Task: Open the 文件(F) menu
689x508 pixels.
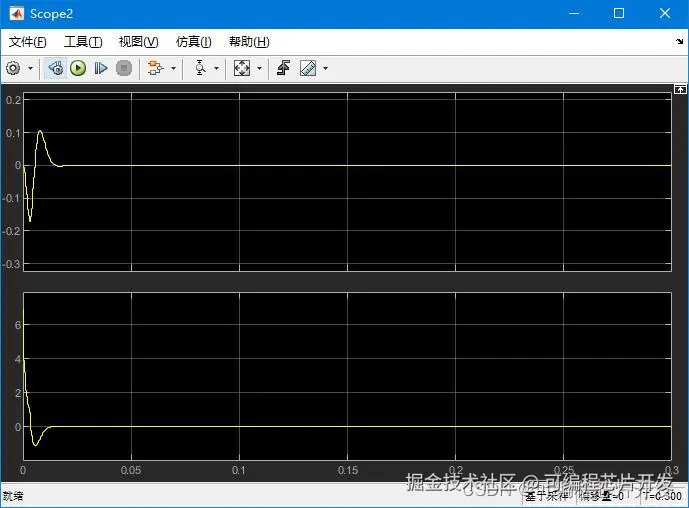Action: click(27, 42)
